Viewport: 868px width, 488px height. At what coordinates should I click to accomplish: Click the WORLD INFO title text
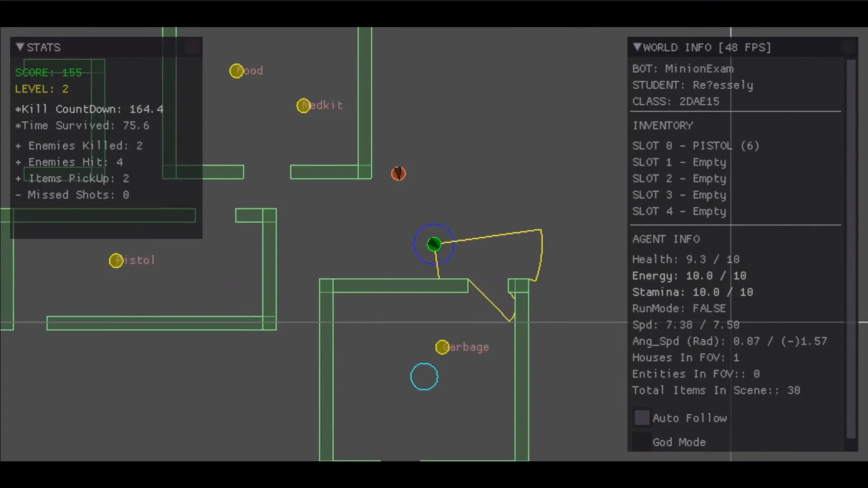707,47
